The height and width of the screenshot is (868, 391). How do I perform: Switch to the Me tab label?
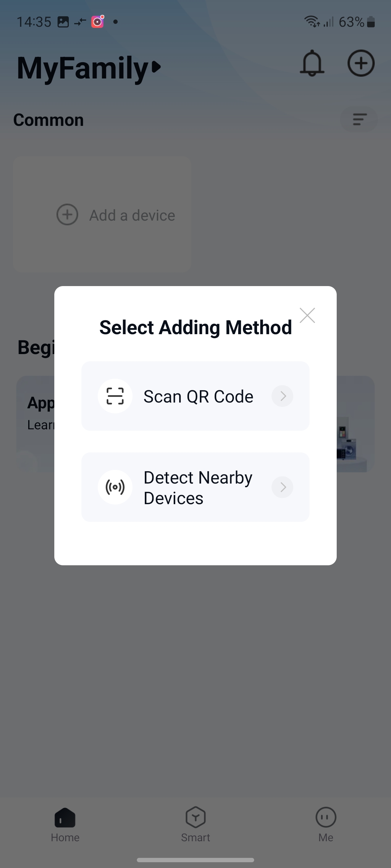(x=326, y=838)
